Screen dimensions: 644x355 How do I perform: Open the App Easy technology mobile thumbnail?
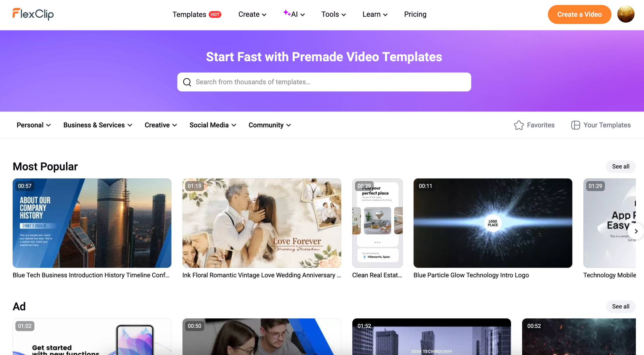point(610,223)
